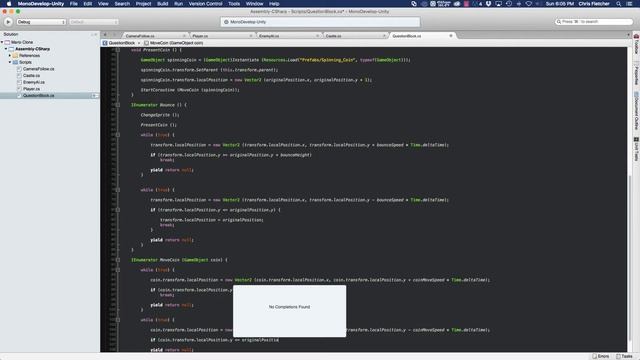
Task: Open the Run menu
Action: coord(178,4)
